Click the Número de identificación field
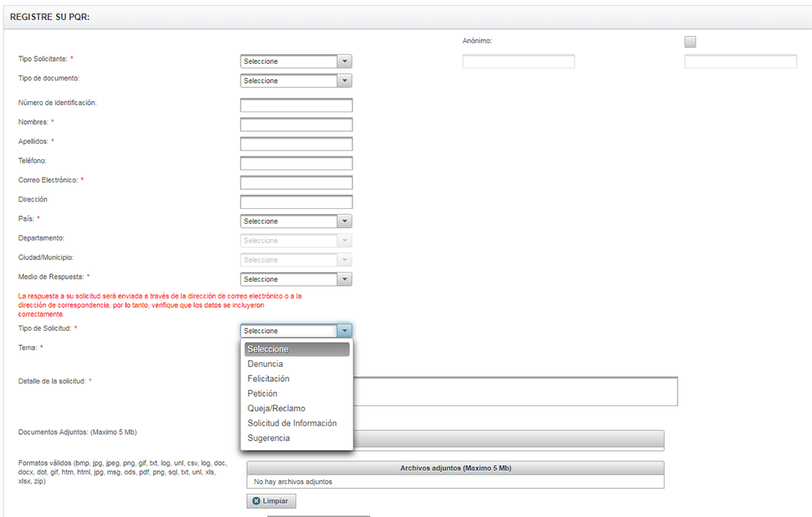 [296, 106]
